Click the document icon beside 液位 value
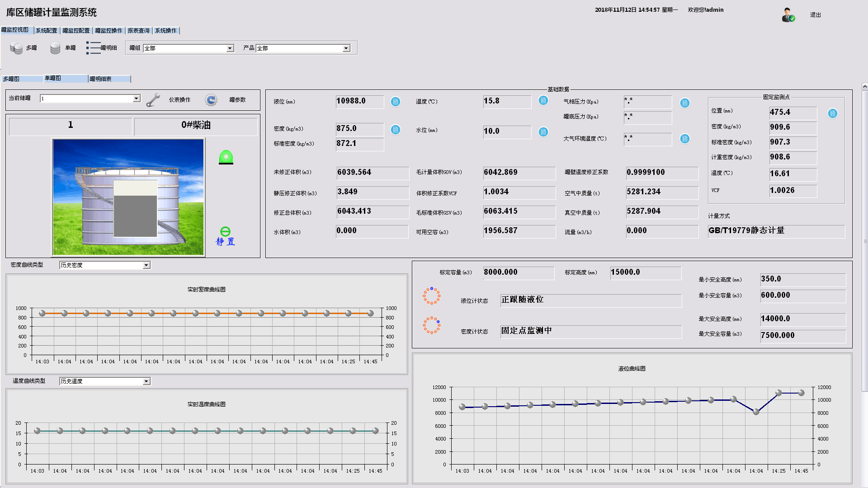 click(x=396, y=102)
